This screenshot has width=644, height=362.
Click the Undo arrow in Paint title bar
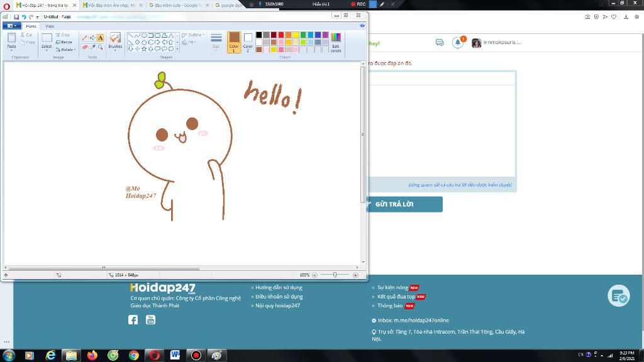pyautogui.click(x=24, y=17)
